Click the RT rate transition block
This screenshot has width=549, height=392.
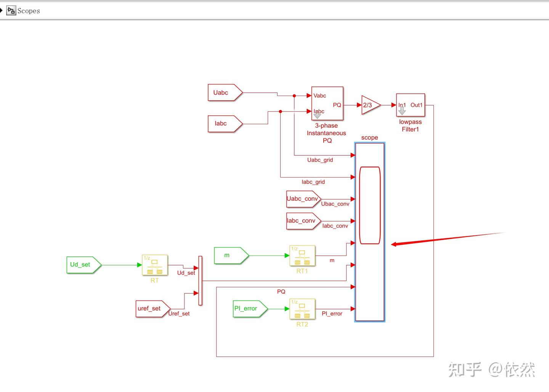pos(155,265)
